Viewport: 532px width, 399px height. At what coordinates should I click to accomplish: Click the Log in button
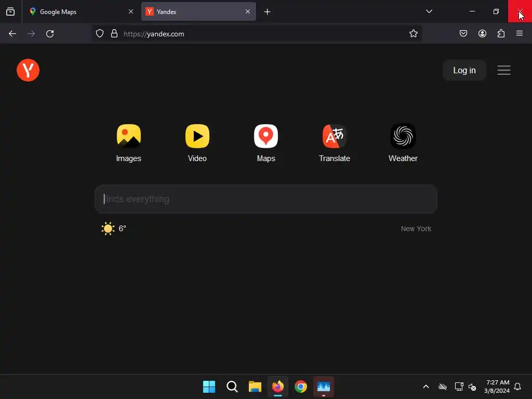(x=464, y=70)
